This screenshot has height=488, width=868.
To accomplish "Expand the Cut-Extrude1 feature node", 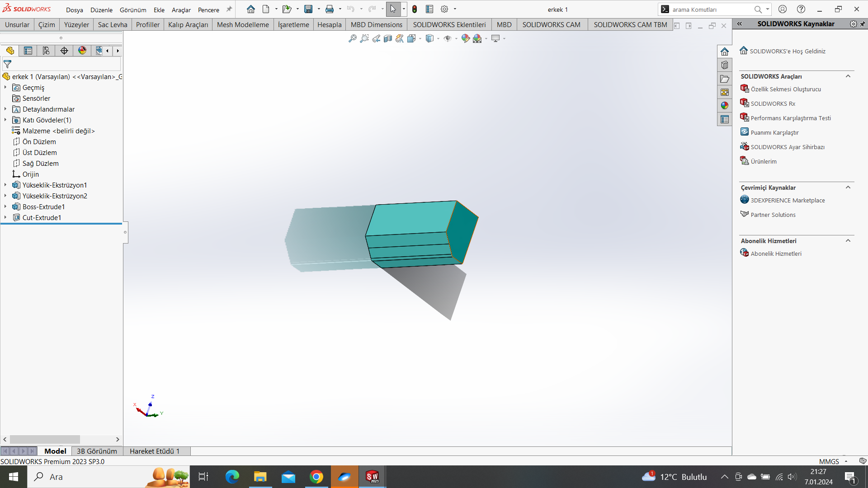I will 5,217.
